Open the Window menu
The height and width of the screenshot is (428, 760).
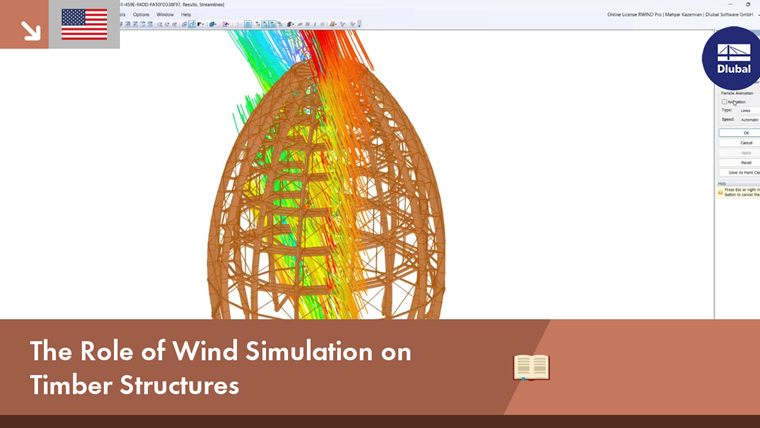tap(165, 15)
